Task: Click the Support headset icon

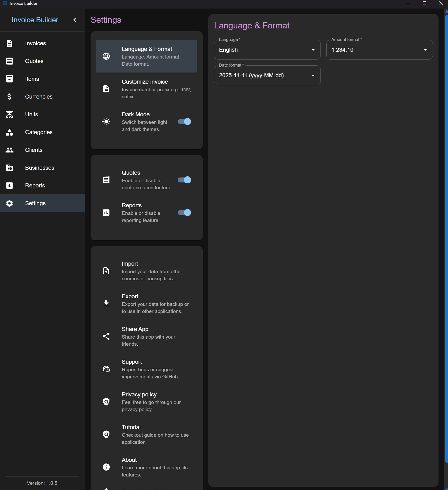Action: pos(106,369)
